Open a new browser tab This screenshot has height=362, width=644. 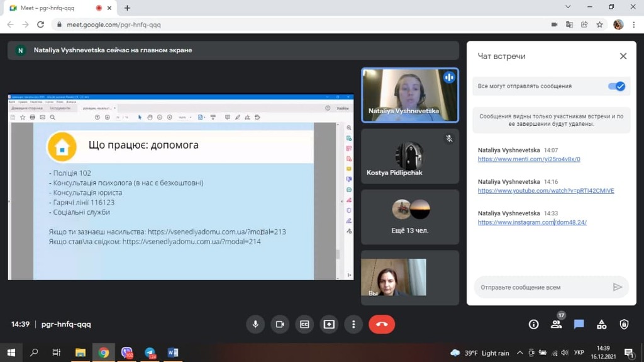tap(127, 8)
